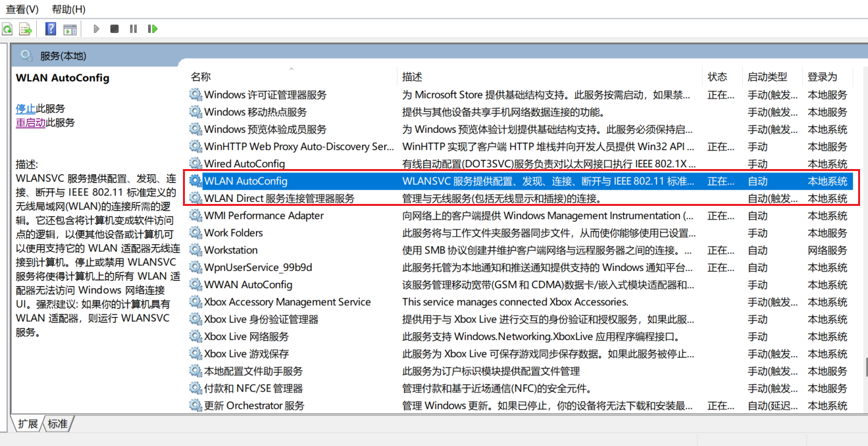Click gear icon of 更新 Orchestrator 服务
The height and width of the screenshot is (446, 868).
(x=195, y=405)
